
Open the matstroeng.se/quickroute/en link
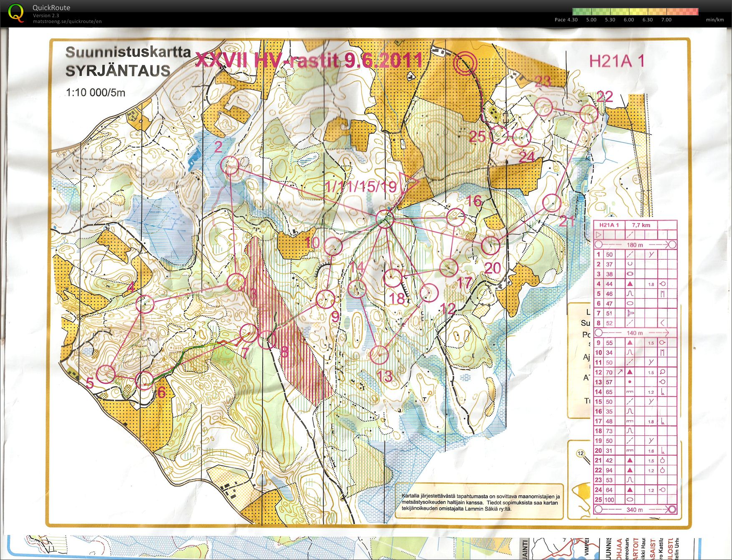click(67, 21)
